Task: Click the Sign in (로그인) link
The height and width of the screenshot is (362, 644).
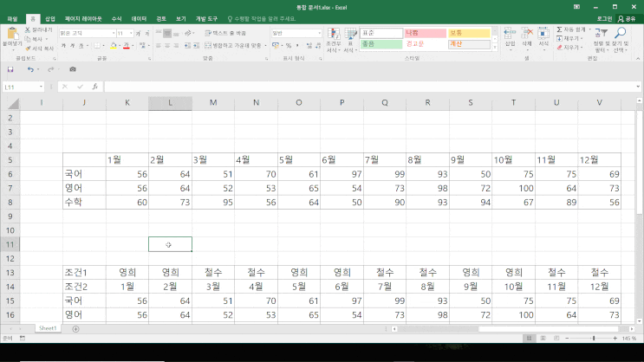Action: tap(604, 19)
